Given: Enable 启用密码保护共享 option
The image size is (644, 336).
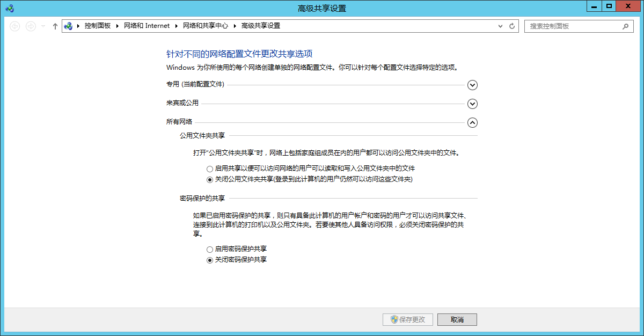Looking at the screenshot, I should (210, 249).
